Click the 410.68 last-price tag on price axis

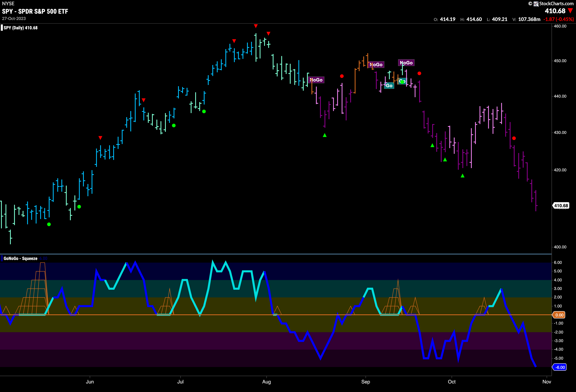click(561, 206)
